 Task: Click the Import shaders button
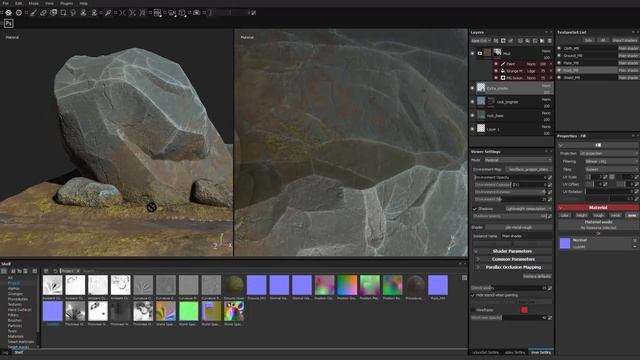click(x=624, y=40)
